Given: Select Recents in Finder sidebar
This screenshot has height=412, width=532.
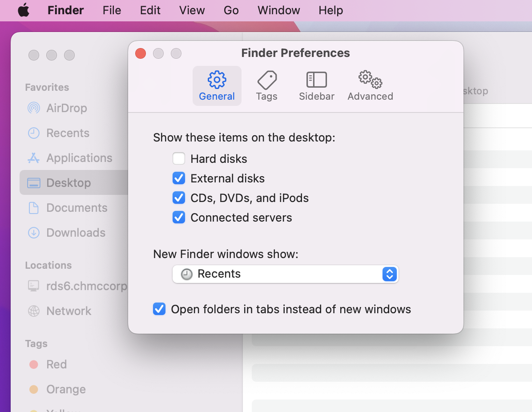Looking at the screenshot, I should coord(68,133).
